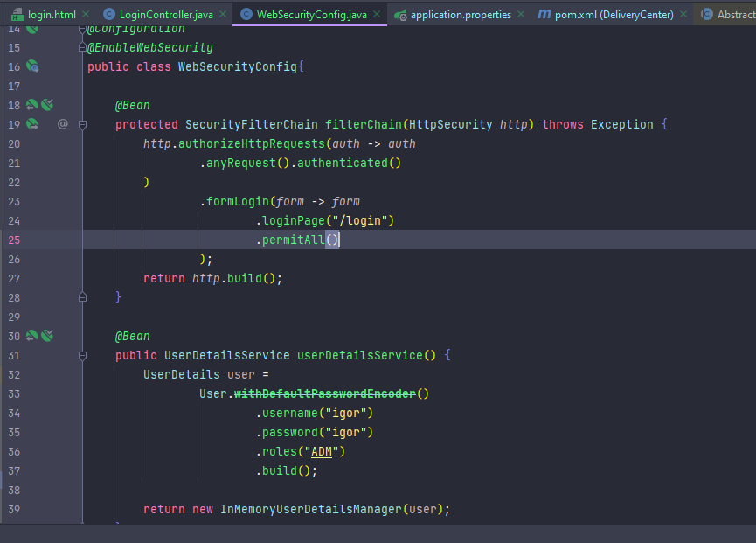Close the WebSecurityConfig.java tab
Viewport: 756px width, 543px height.
click(377, 15)
